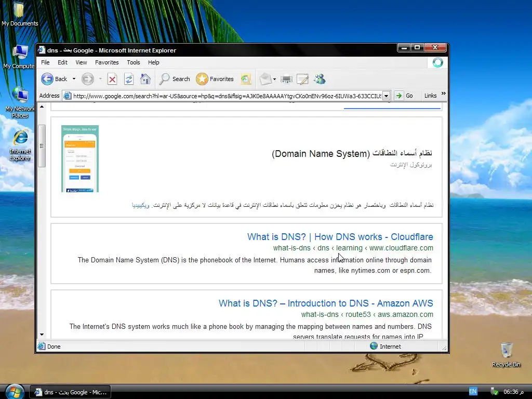Click the phone app thumbnail image

click(x=80, y=159)
